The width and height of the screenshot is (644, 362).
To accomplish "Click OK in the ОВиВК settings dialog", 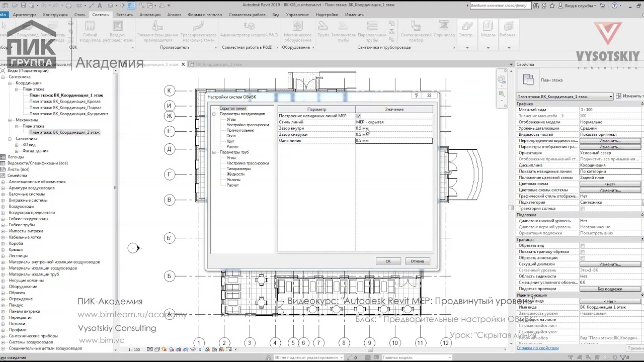I will coord(388,261).
